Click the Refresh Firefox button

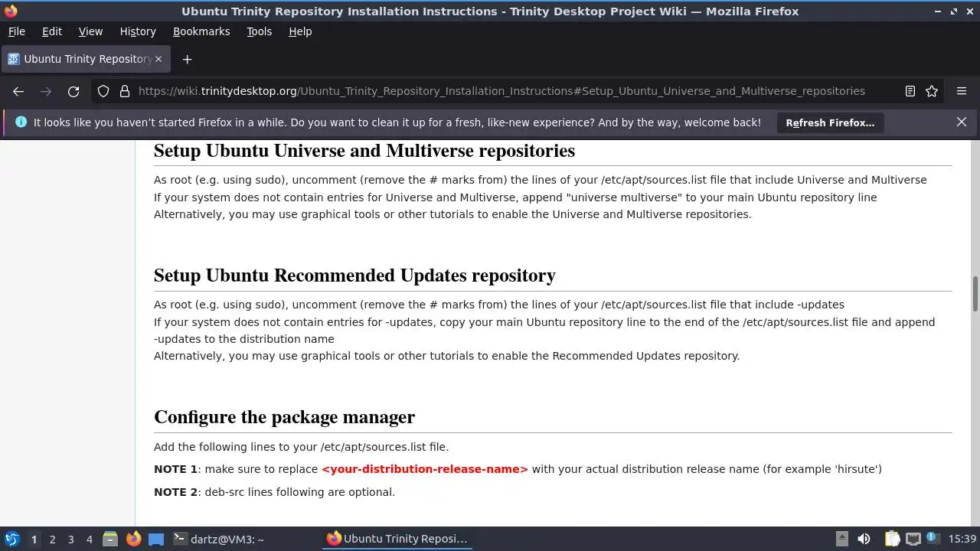click(830, 122)
